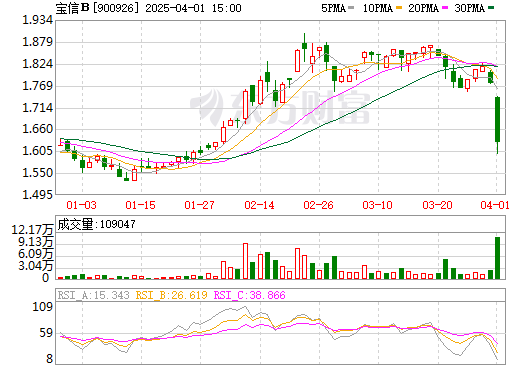
Task: Click the 01-15 date axis label
Action: (x=140, y=205)
